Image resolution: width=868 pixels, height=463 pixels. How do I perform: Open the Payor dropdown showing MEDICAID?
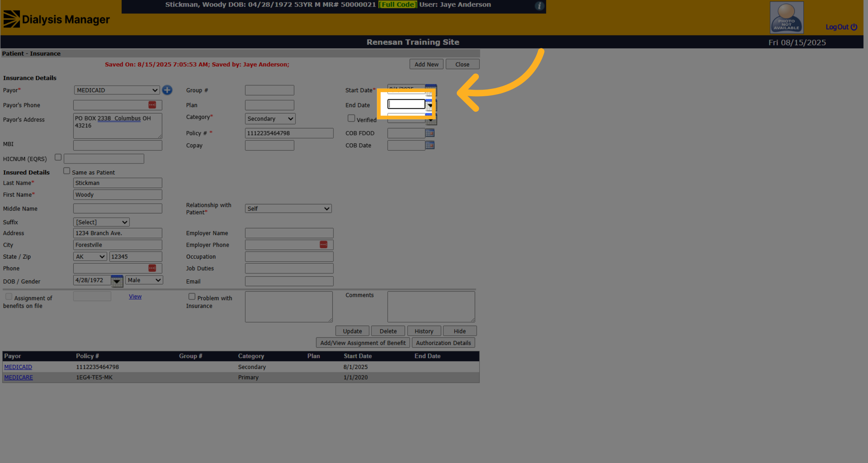[x=117, y=90]
